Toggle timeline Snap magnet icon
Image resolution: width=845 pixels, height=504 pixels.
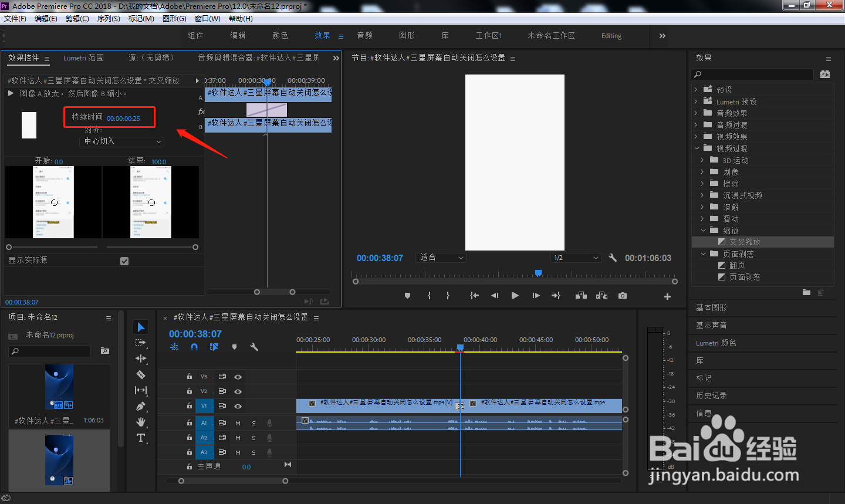194,347
